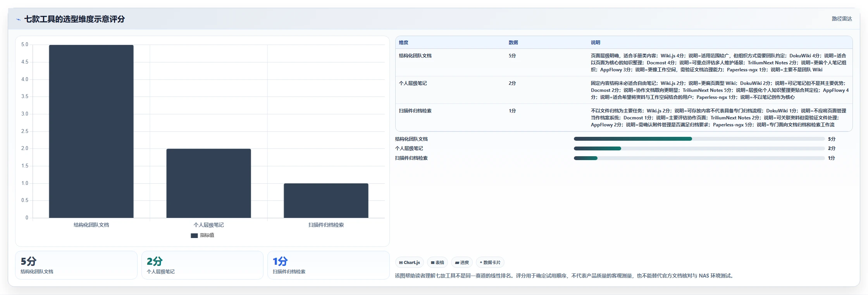The height and width of the screenshot is (295, 868).
Task: Click the 个人层级笔记 progress bar
Action: tap(699, 148)
